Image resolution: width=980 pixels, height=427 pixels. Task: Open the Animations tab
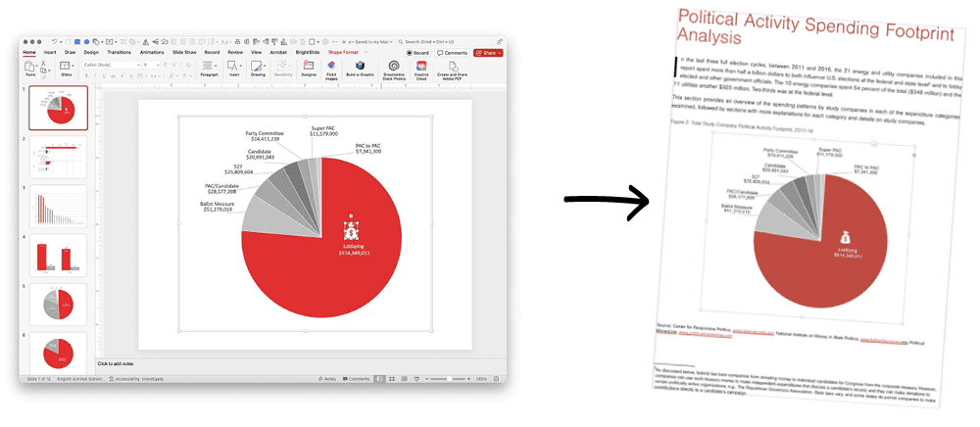(152, 53)
